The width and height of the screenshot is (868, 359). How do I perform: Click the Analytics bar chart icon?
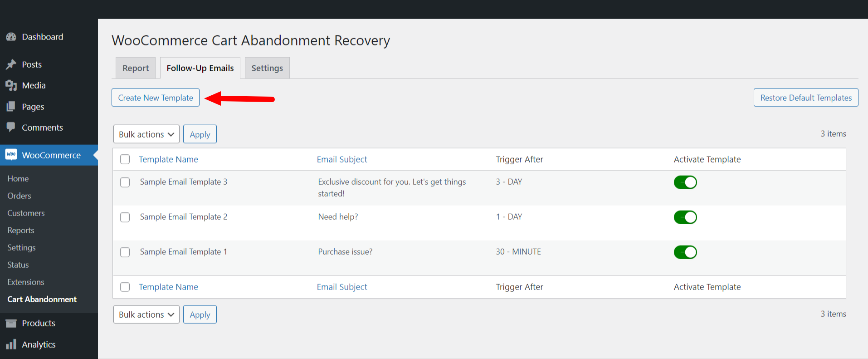(11, 344)
